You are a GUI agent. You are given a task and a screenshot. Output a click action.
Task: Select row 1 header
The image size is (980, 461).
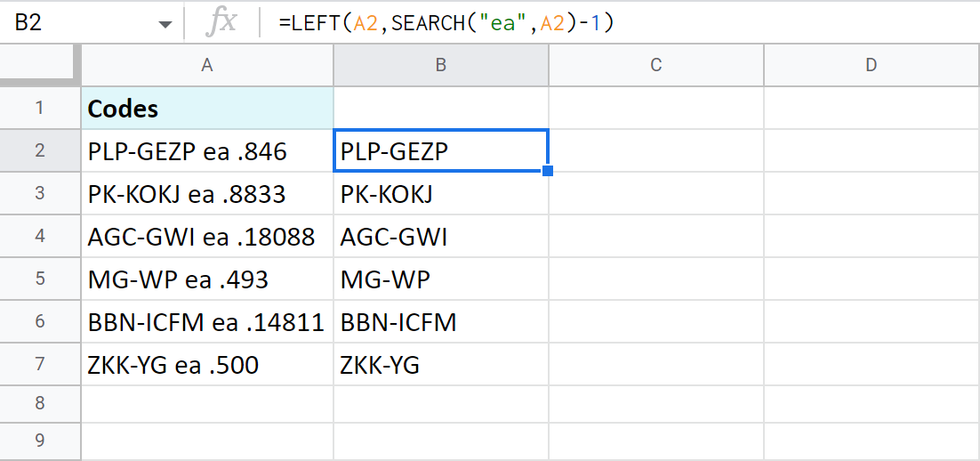tap(40, 109)
